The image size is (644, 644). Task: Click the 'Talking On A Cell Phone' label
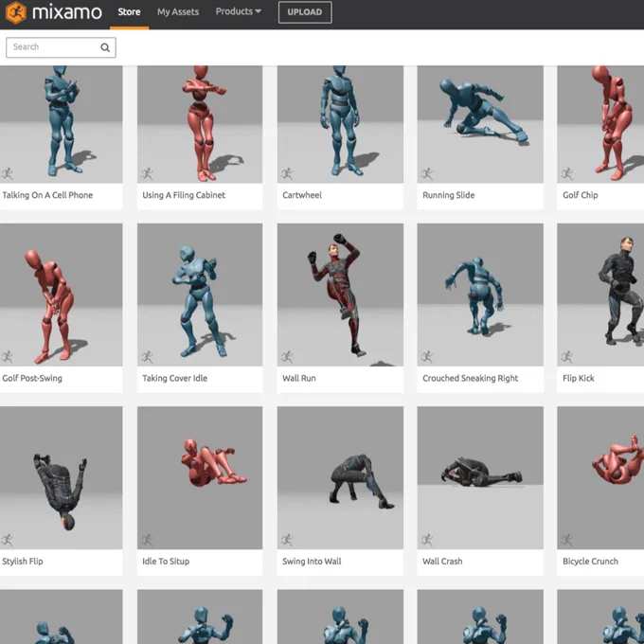47,195
